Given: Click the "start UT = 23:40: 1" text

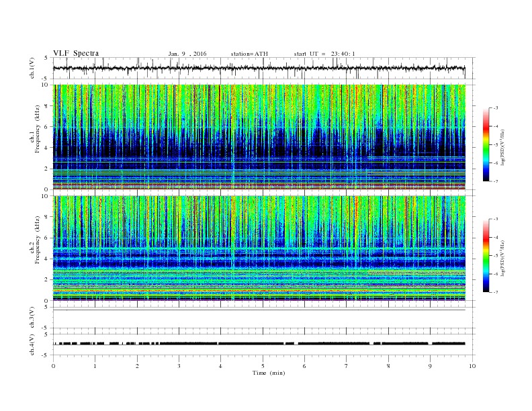Looking at the screenshot, I should tap(324, 54).
